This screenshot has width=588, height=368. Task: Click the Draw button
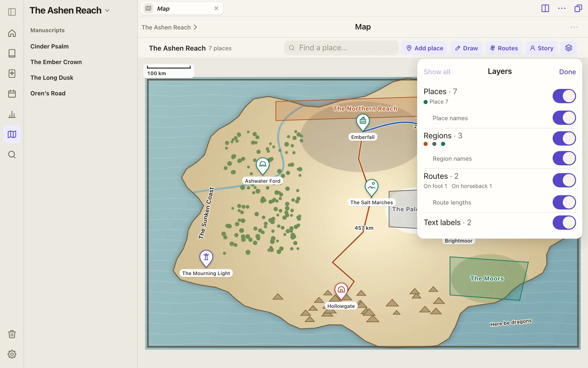(466, 48)
